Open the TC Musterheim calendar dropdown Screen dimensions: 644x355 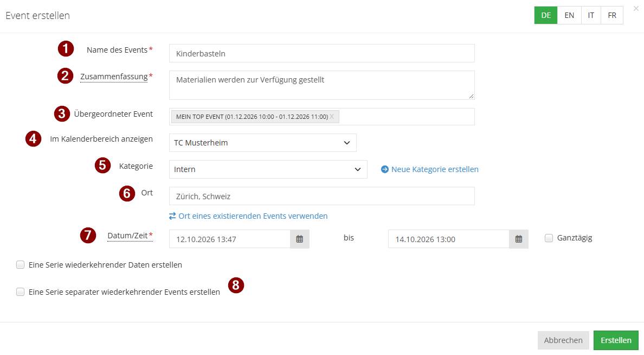[x=263, y=143]
